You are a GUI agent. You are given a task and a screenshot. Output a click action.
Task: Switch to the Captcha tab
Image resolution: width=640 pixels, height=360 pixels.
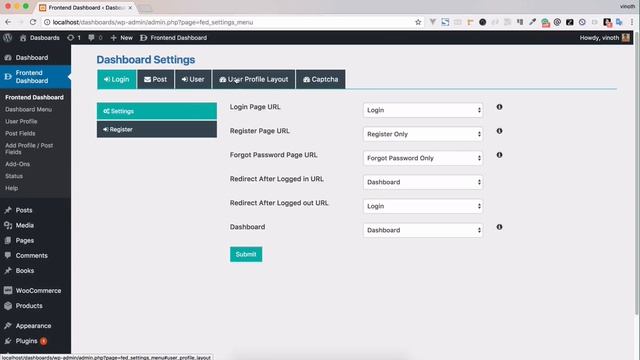pos(320,79)
